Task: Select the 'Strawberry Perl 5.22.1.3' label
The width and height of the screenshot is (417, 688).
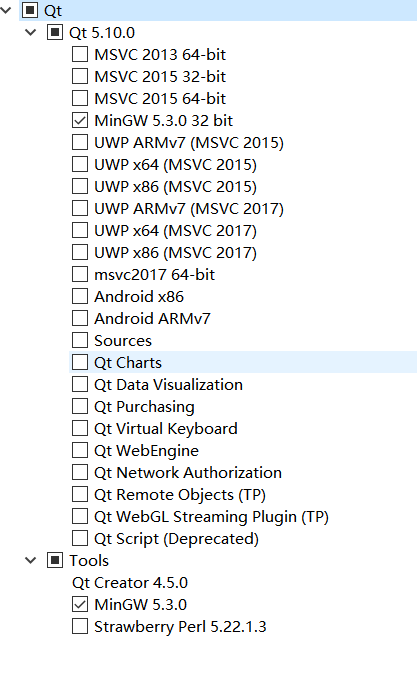Action: pyautogui.click(x=180, y=627)
